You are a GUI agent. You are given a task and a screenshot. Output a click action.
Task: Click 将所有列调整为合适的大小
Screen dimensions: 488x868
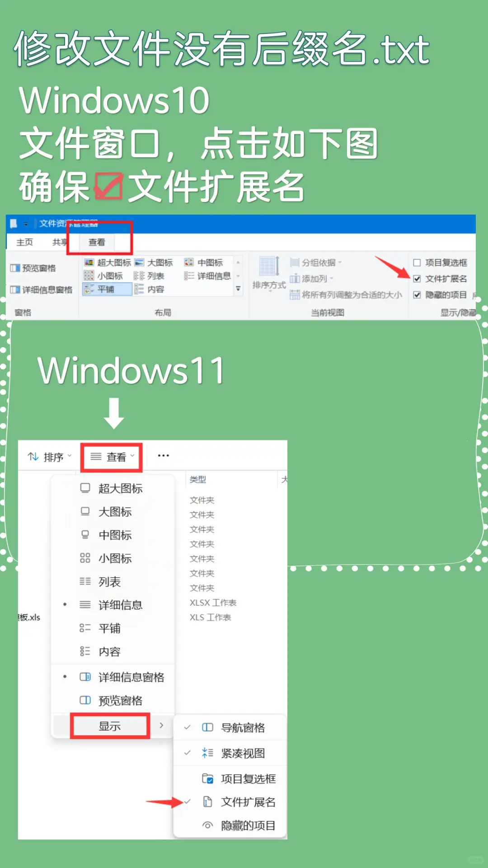click(346, 295)
